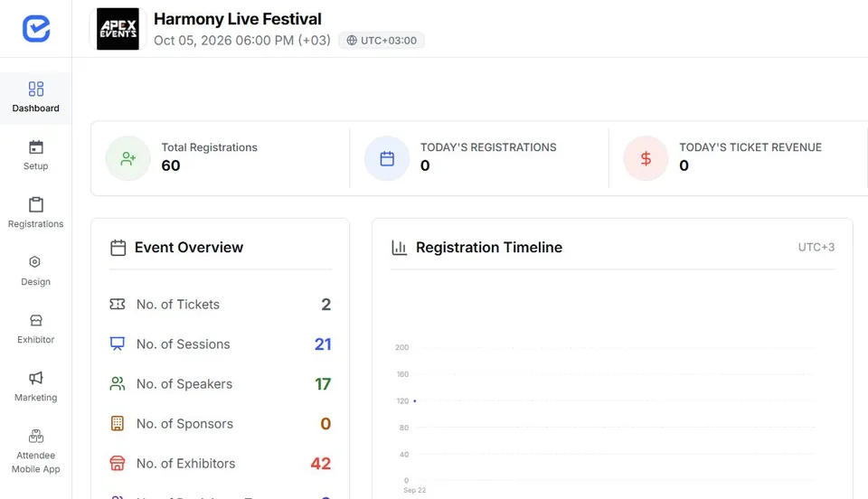
Task: Click the Event Overview heading
Action: pyautogui.click(x=189, y=248)
